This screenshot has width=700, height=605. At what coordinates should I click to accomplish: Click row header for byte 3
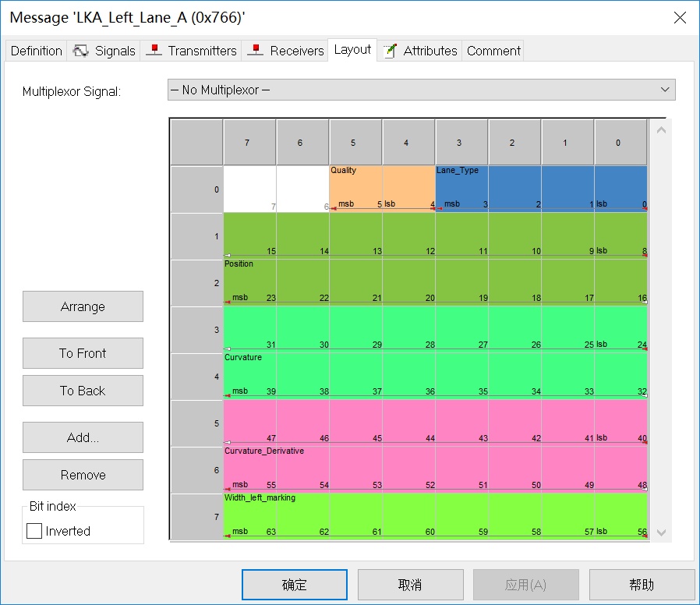pos(197,330)
